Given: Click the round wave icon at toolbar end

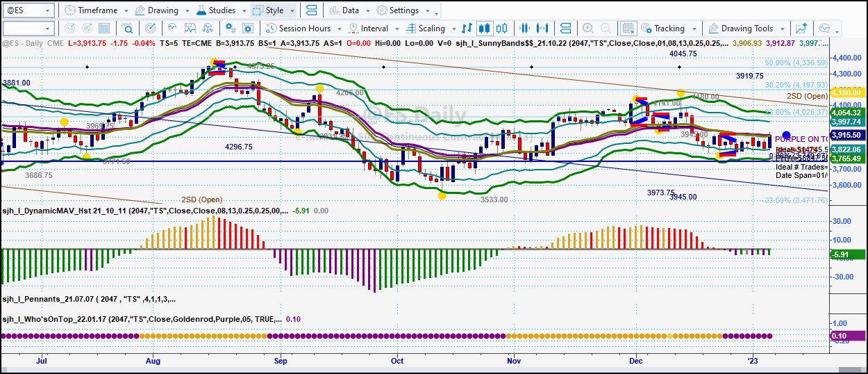Looking at the screenshot, I should point(824,29).
